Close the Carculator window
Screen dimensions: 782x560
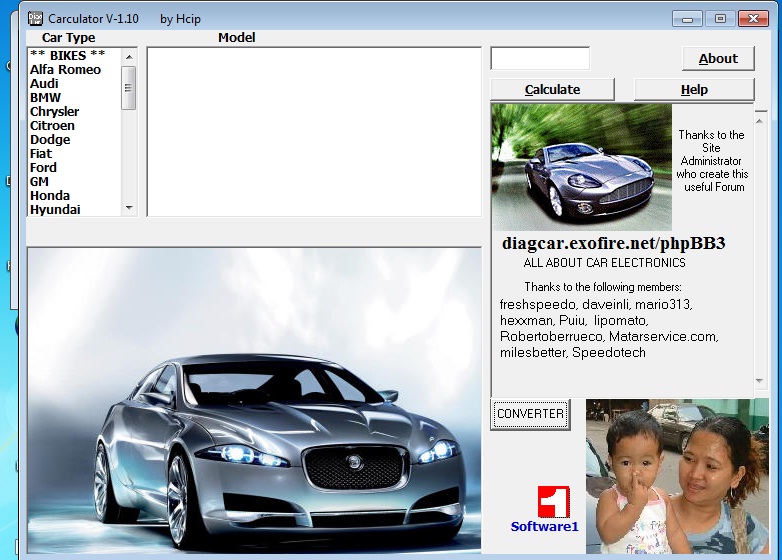(x=753, y=19)
